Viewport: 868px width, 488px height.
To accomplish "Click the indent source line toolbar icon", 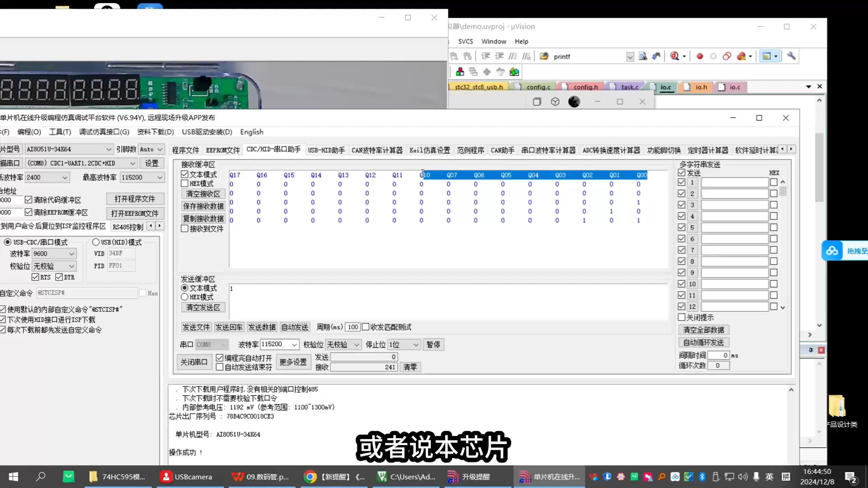I will [486, 56].
